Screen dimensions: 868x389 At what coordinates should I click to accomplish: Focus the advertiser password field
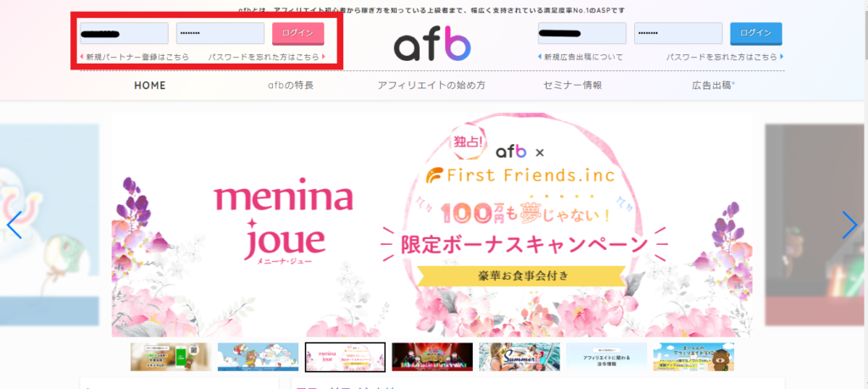click(x=678, y=33)
